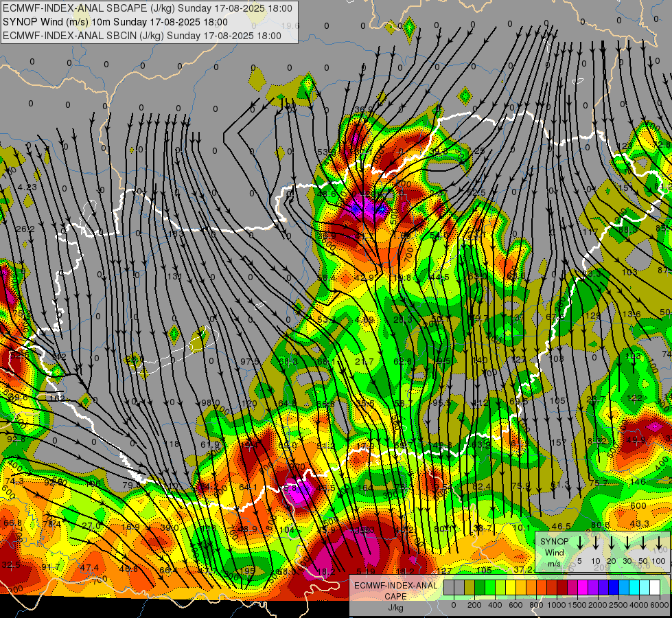Click the map value 91.7

point(51,567)
